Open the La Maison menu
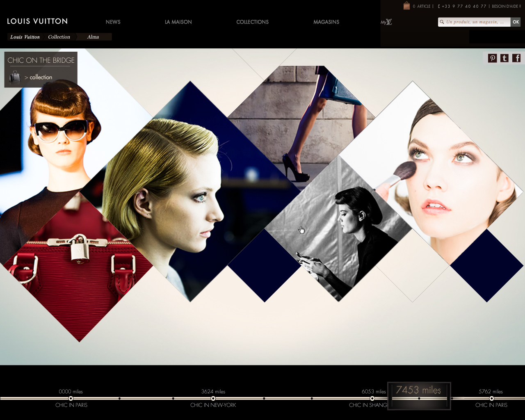 pyautogui.click(x=178, y=22)
